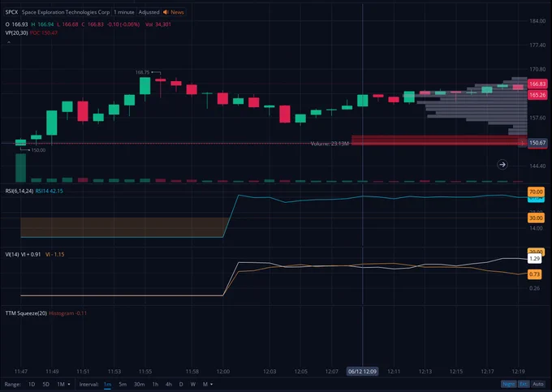This screenshot has width=552, height=392.
Task: Click the RSI14 42.15 reading
Action: 50,191
